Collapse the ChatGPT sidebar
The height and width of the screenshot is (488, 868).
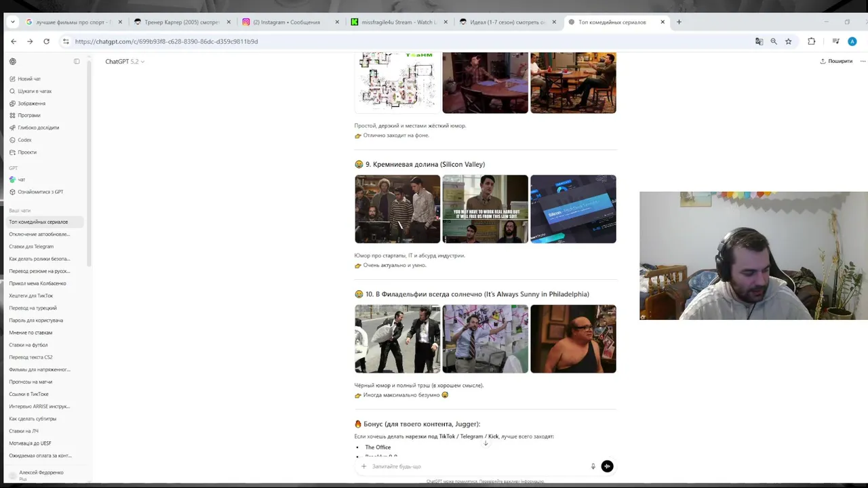tap(77, 62)
